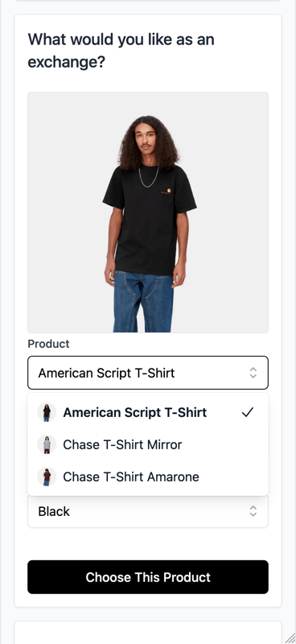
Task: Click the empty card below the button
Action: [148, 633]
